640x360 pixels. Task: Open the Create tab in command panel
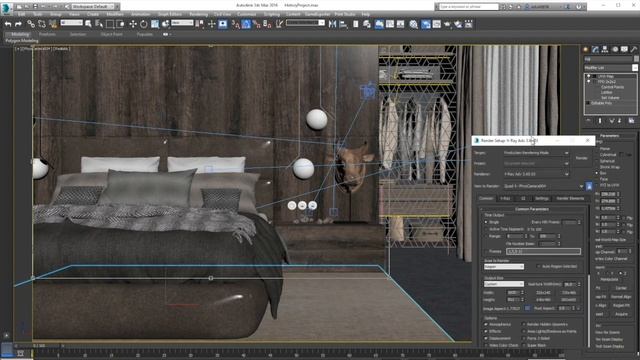point(586,49)
